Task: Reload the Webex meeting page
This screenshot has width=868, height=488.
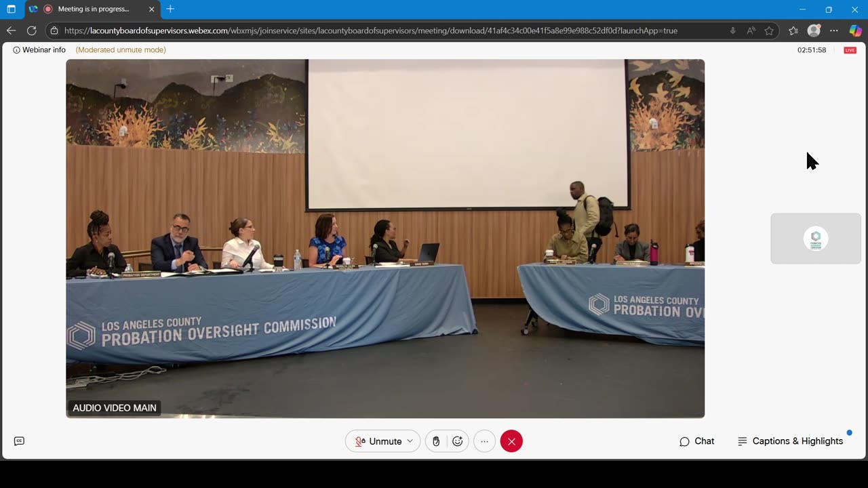Action: (x=31, y=30)
